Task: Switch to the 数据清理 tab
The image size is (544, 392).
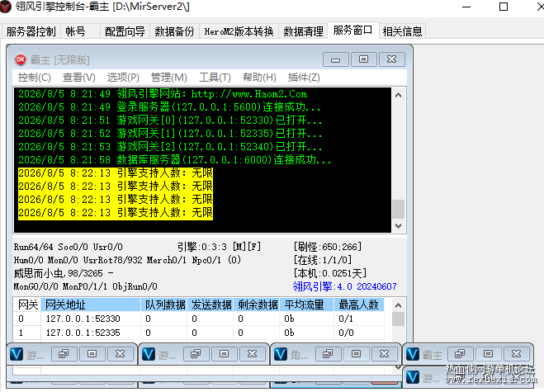Action: click(303, 31)
